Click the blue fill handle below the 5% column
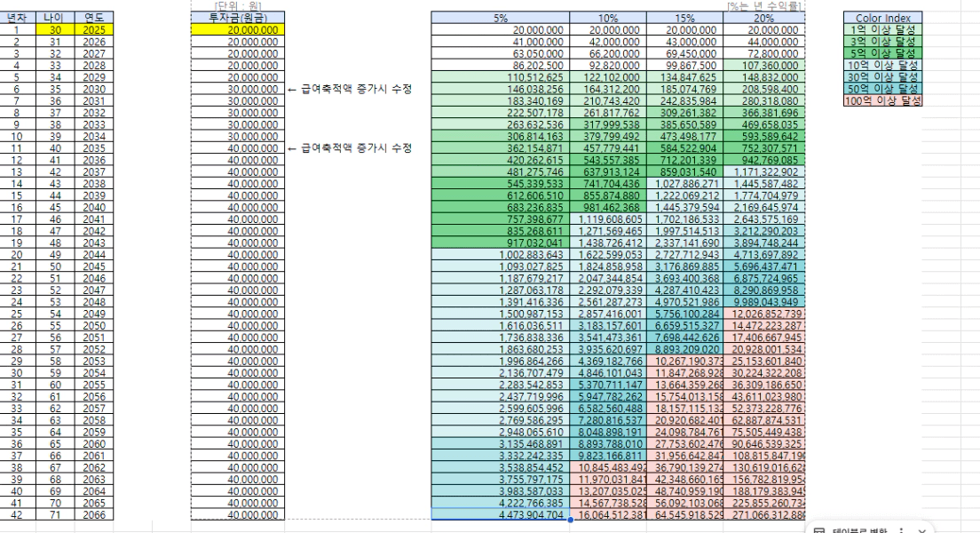Image resolution: width=980 pixels, height=533 pixels. 569,520
